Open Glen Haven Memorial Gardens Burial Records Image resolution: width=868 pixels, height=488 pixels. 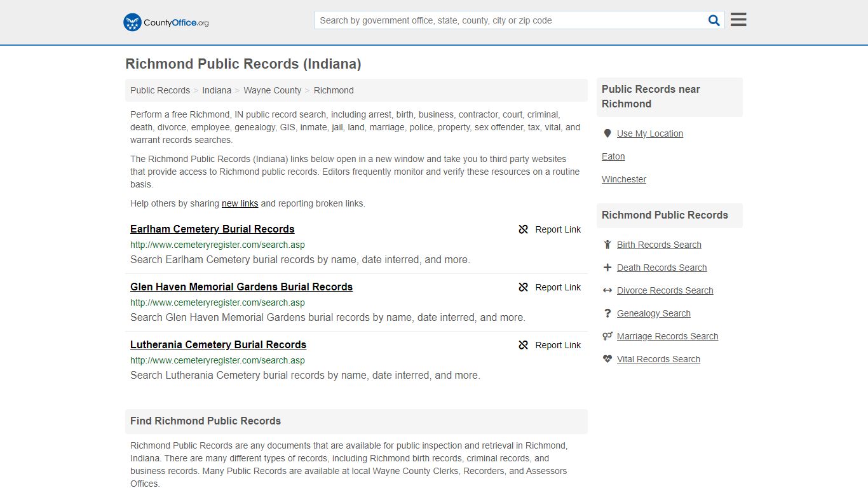click(241, 287)
